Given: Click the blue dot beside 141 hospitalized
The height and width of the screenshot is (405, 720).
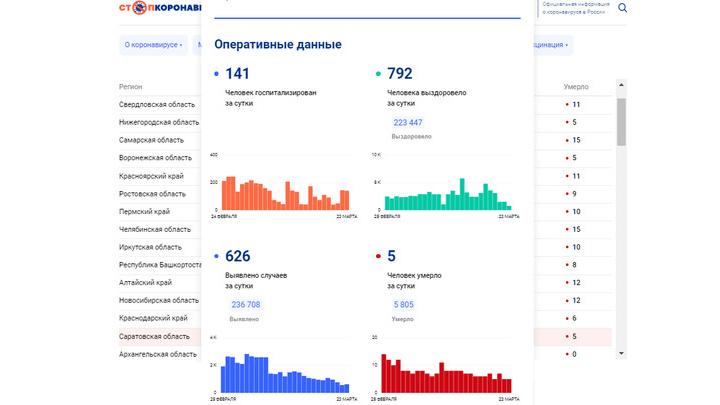Looking at the screenshot, I should (216, 74).
